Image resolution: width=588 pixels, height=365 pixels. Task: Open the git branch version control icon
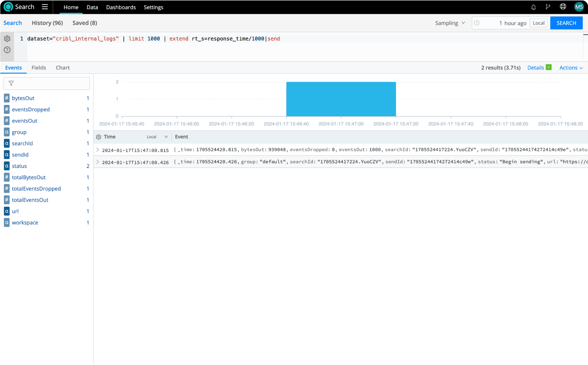click(548, 7)
